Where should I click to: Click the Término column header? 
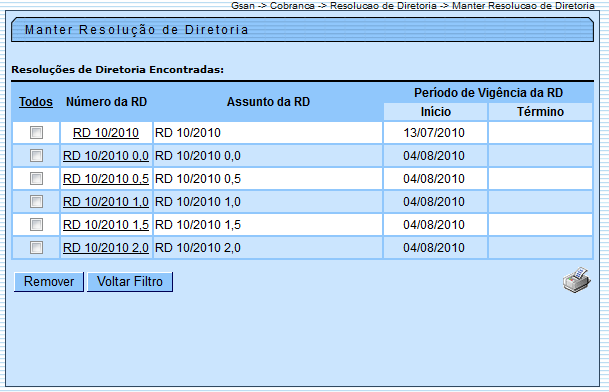(x=540, y=112)
